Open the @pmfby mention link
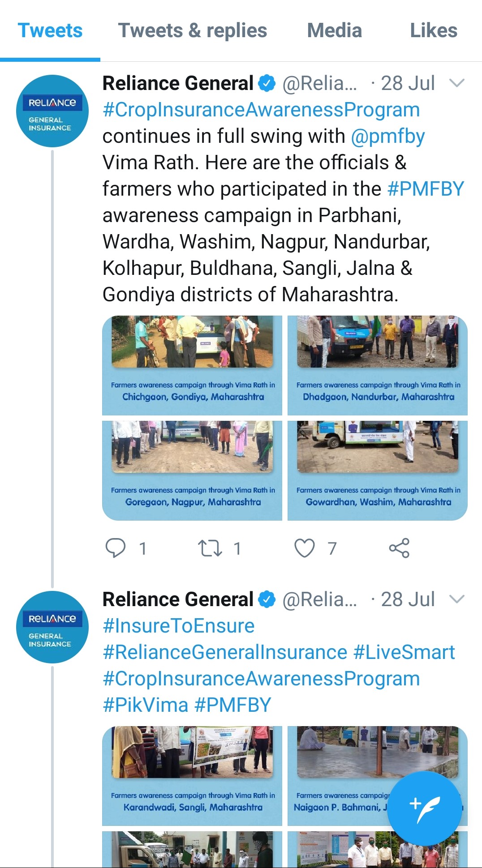The height and width of the screenshot is (868, 482). pos(387,137)
